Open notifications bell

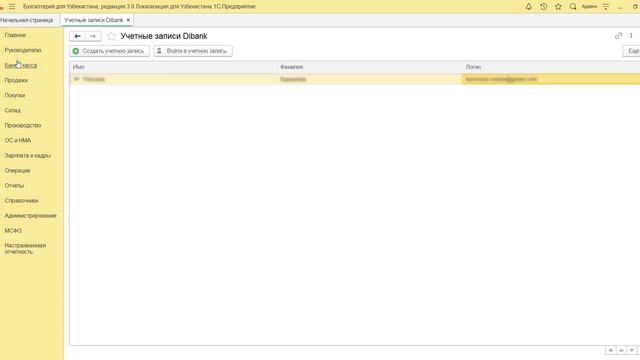coord(529,7)
